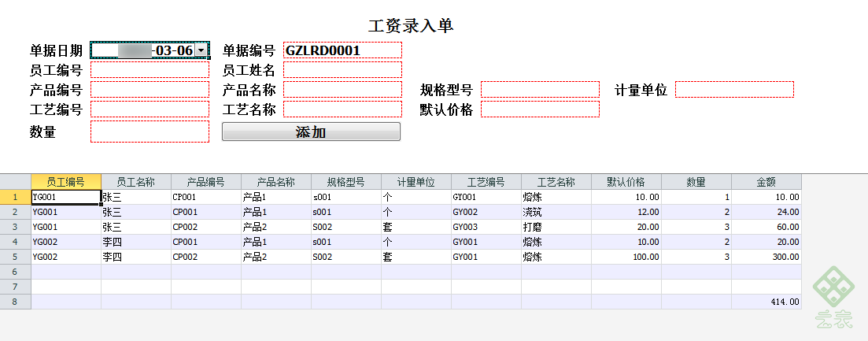Viewport: 868px width, 341px height.
Task: Select row header 6
Action: coord(16,271)
